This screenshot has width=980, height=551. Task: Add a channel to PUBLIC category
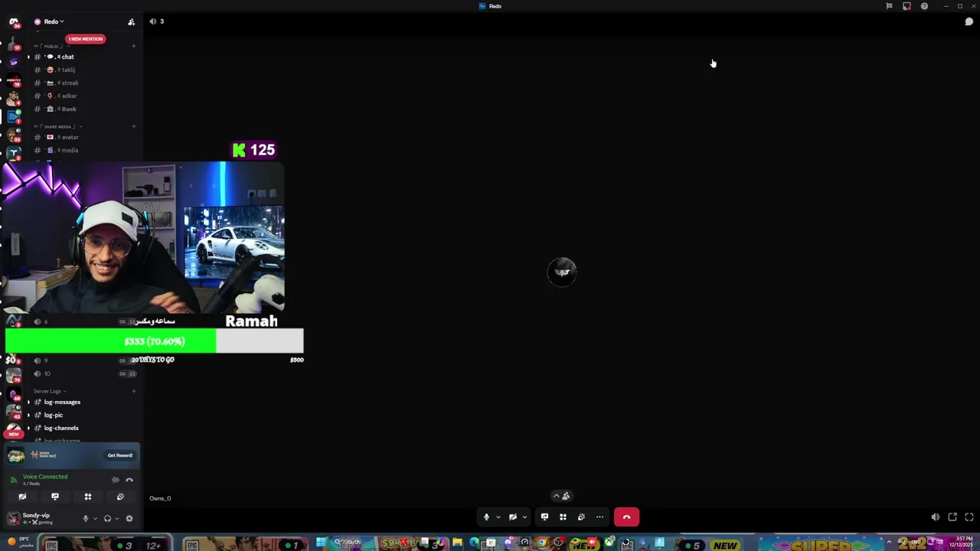pyautogui.click(x=134, y=46)
